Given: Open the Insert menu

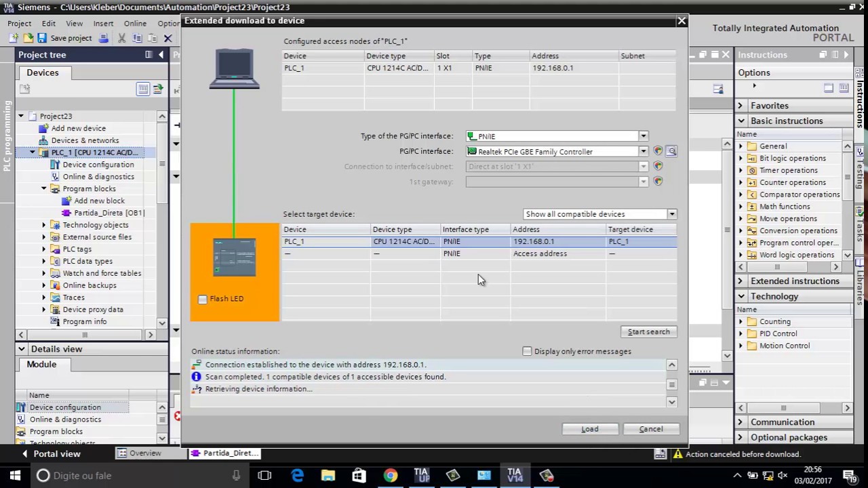Looking at the screenshot, I should coord(103,23).
